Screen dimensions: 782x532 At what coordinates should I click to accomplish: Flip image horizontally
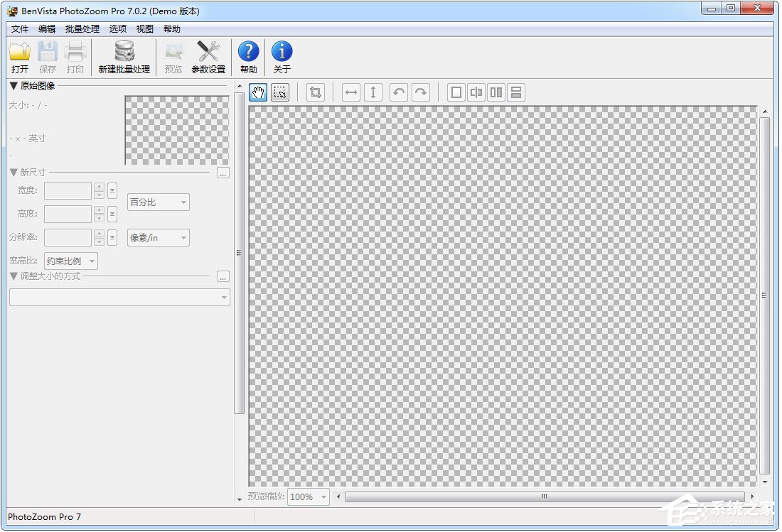click(x=351, y=92)
